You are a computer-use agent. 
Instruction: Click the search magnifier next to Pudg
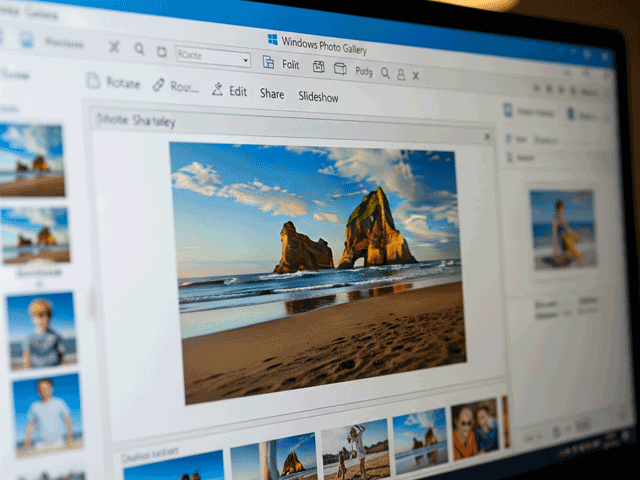coord(385,73)
